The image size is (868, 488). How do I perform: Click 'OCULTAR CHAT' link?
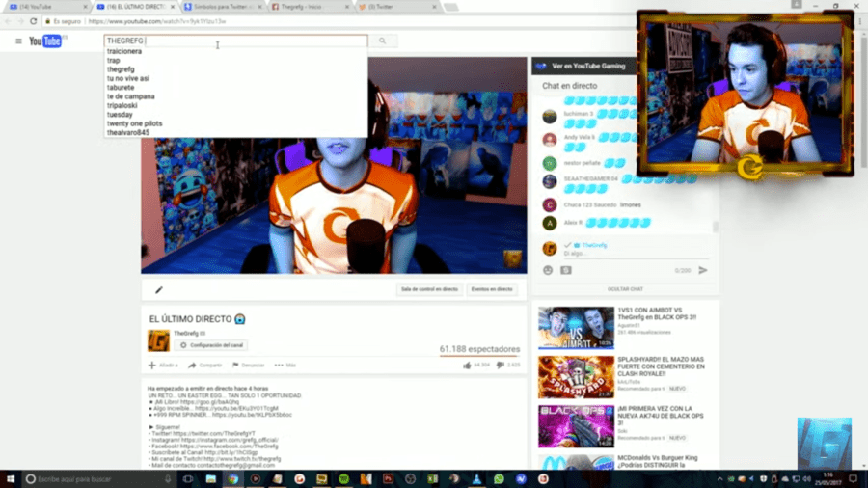click(625, 289)
